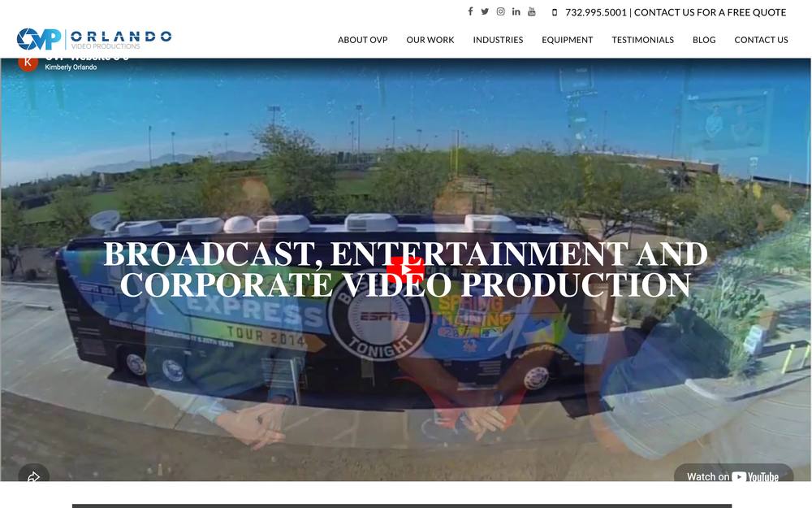Open the Contact Us menu item
The width and height of the screenshot is (812, 508).
(x=762, y=40)
